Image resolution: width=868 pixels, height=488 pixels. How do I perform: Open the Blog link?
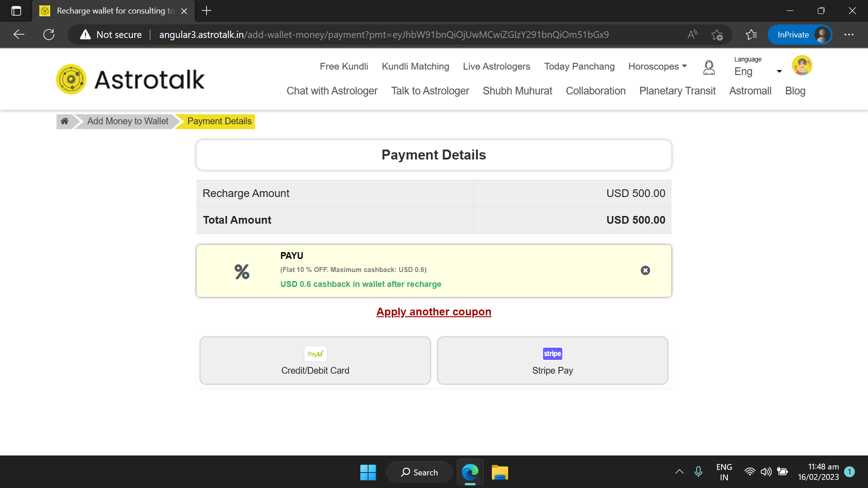(x=795, y=91)
